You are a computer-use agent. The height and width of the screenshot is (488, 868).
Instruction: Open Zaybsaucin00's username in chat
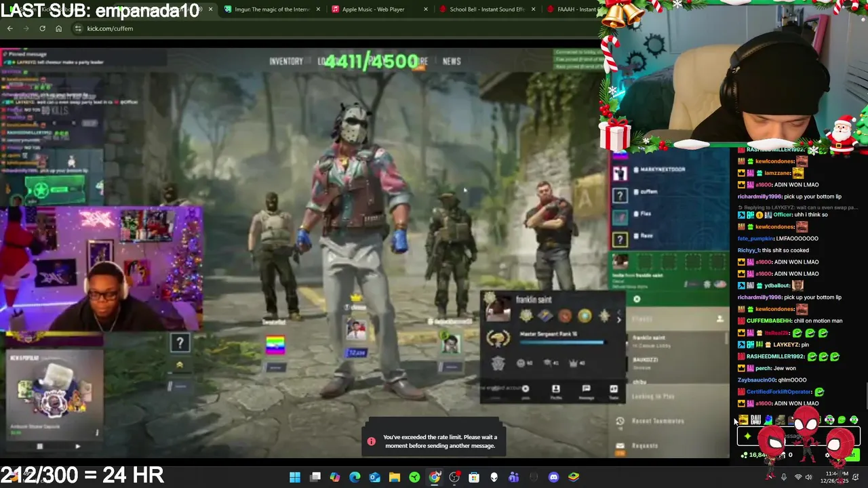(x=757, y=380)
